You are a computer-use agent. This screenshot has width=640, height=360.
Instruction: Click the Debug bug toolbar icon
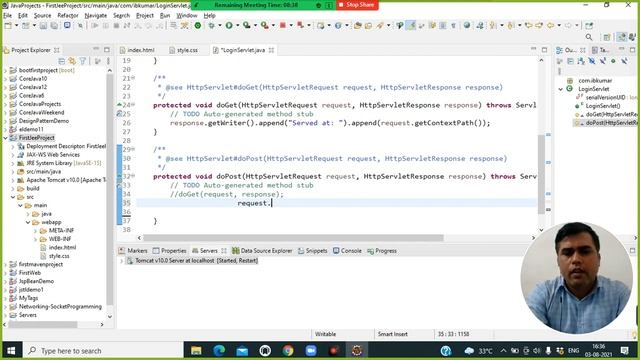(211, 25)
